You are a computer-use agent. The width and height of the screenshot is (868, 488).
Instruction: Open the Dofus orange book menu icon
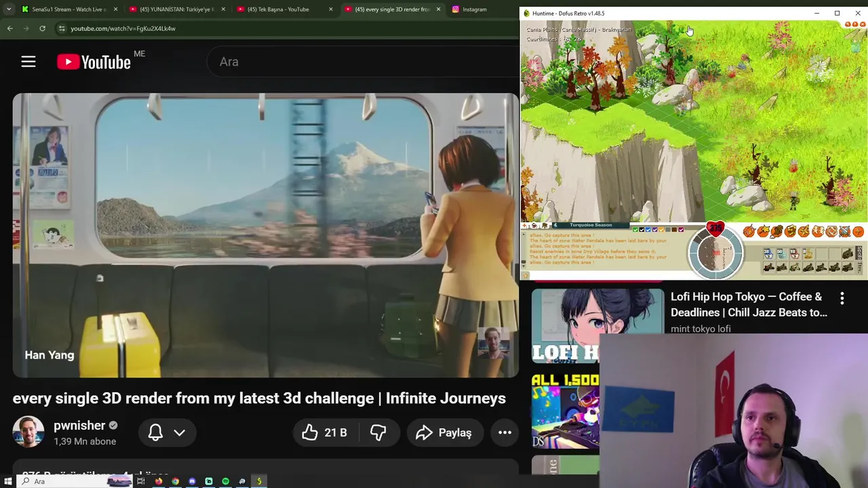(790, 231)
